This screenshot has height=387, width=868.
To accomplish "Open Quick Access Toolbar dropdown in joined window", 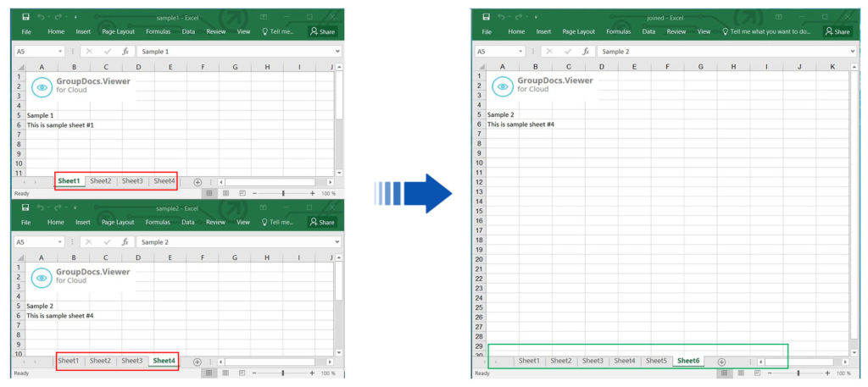I will pos(536,17).
